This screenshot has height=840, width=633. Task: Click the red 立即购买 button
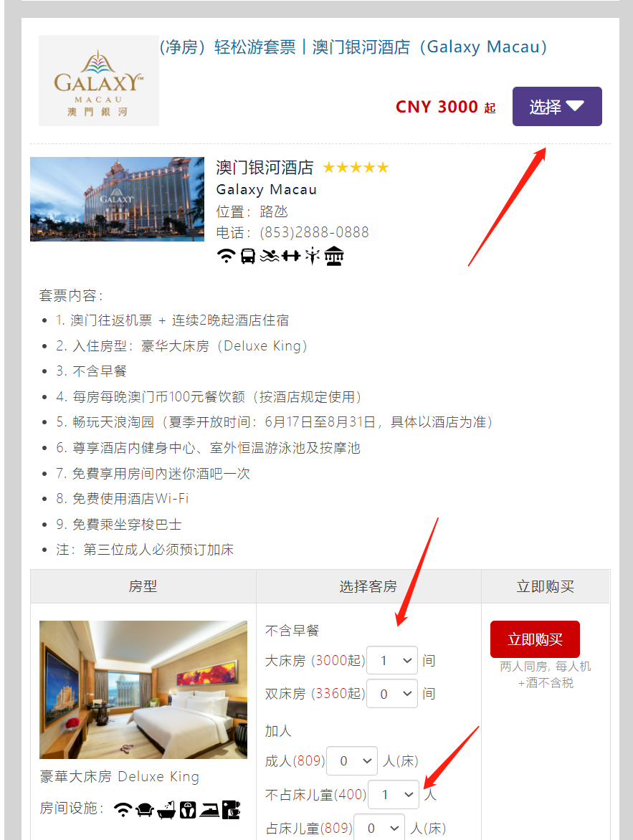535,639
